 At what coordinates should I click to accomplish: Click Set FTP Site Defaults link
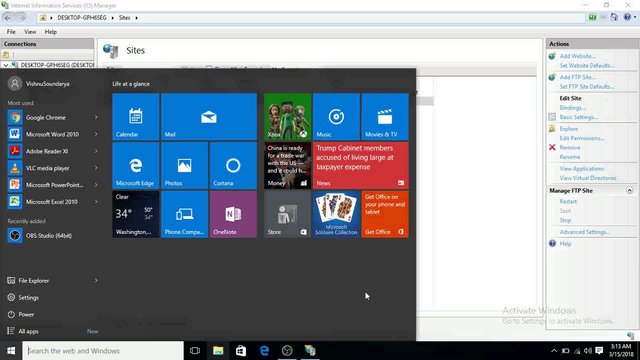pos(587,87)
